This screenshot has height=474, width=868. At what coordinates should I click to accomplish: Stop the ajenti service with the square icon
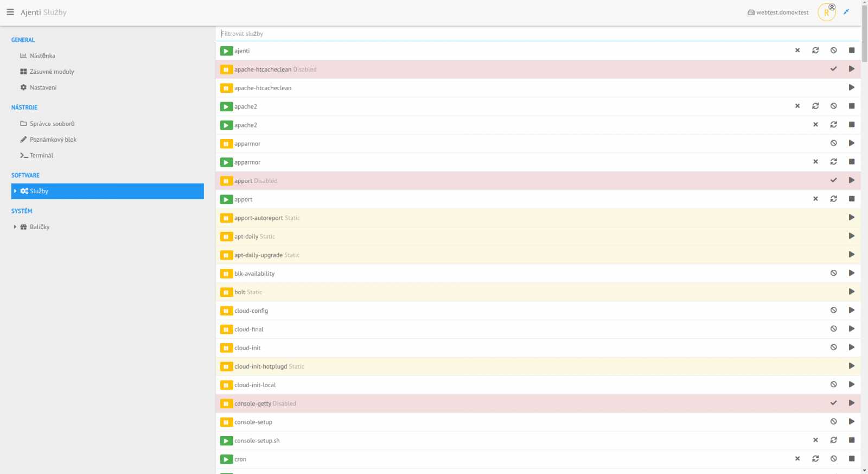(852, 50)
